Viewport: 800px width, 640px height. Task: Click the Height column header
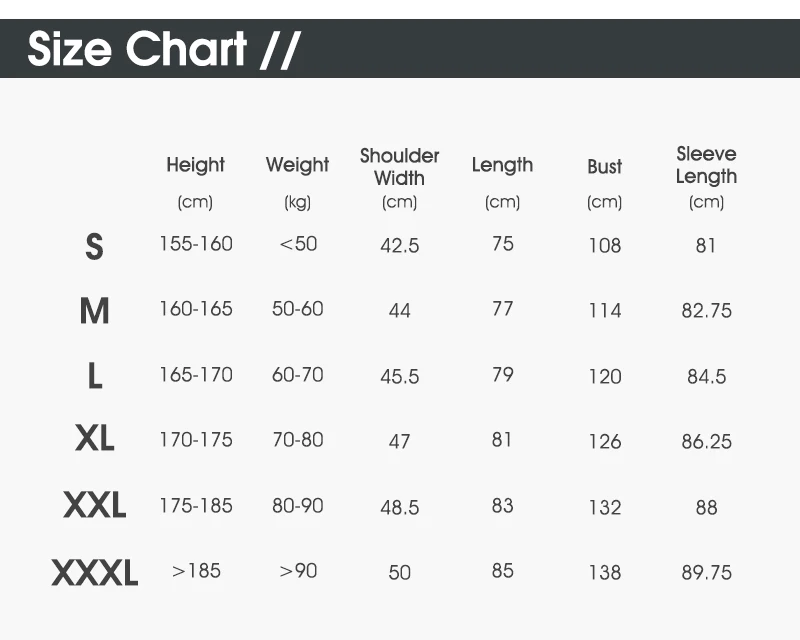coord(195,165)
